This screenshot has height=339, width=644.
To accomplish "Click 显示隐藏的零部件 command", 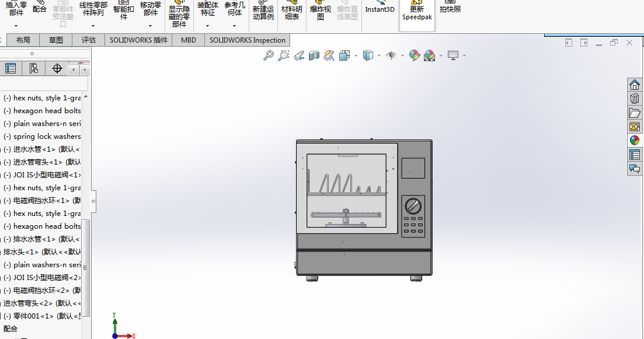I will pyautogui.click(x=179, y=15).
